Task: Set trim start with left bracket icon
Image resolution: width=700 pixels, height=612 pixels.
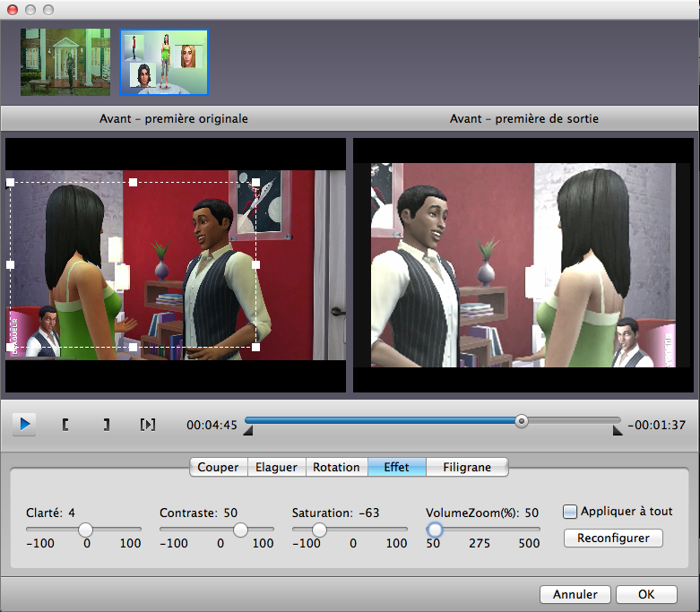Action: click(65, 425)
